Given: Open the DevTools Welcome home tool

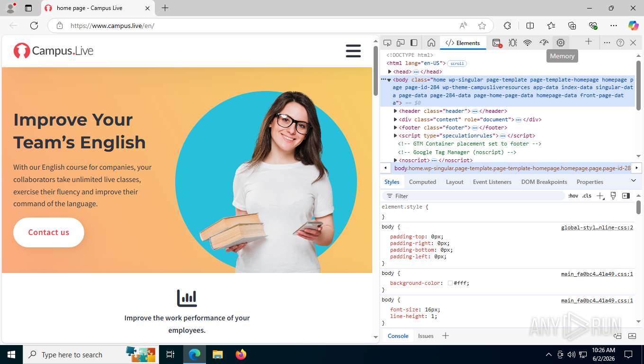Looking at the screenshot, I should click(431, 43).
